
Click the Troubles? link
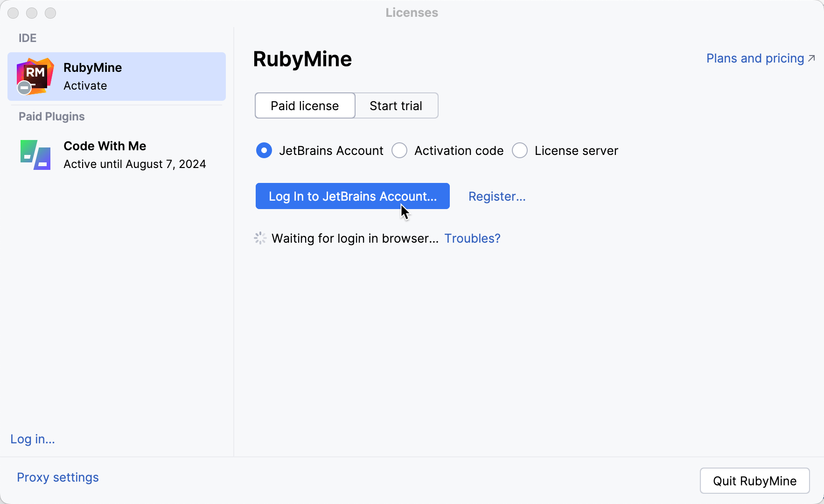pos(473,238)
